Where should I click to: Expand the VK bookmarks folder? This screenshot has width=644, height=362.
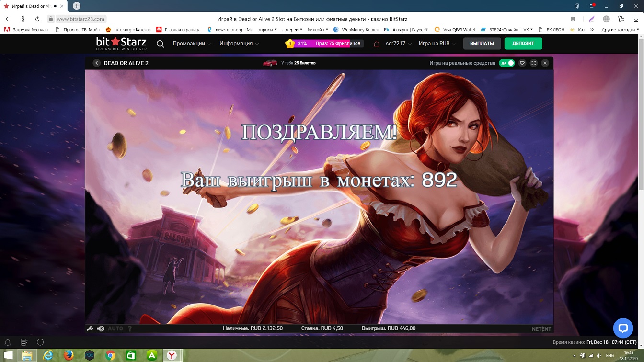coord(529,29)
